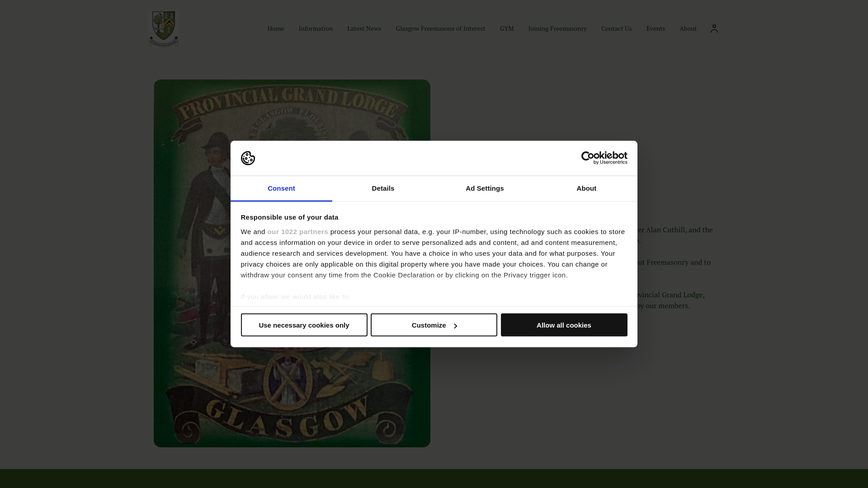The image size is (868, 488).
Task: Go to the Home nav item
Action: point(276,28)
